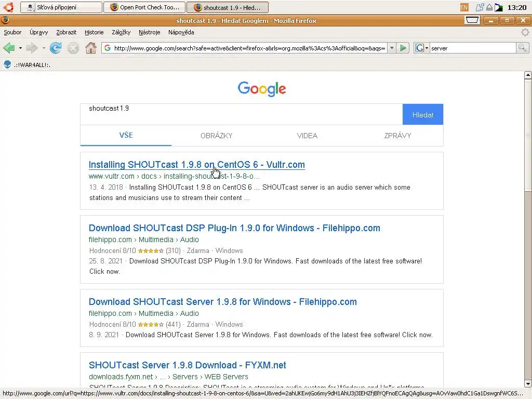This screenshot has height=399, width=532.
Task: Click the tray icon beside the clock
Action: click(499, 7)
